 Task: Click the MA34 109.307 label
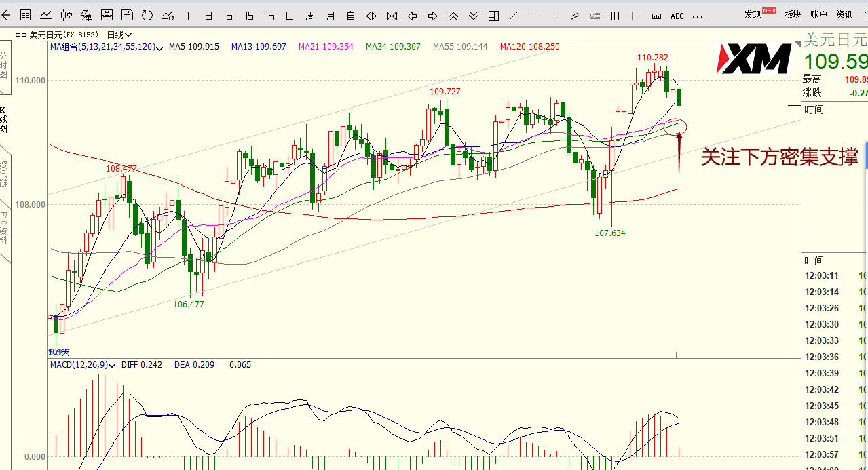coord(393,47)
